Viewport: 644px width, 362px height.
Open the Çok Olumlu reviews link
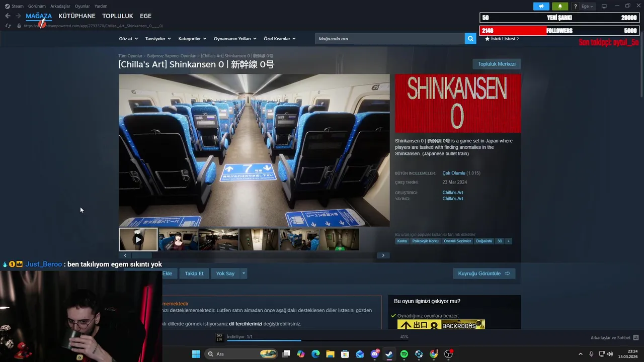[x=454, y=173]
